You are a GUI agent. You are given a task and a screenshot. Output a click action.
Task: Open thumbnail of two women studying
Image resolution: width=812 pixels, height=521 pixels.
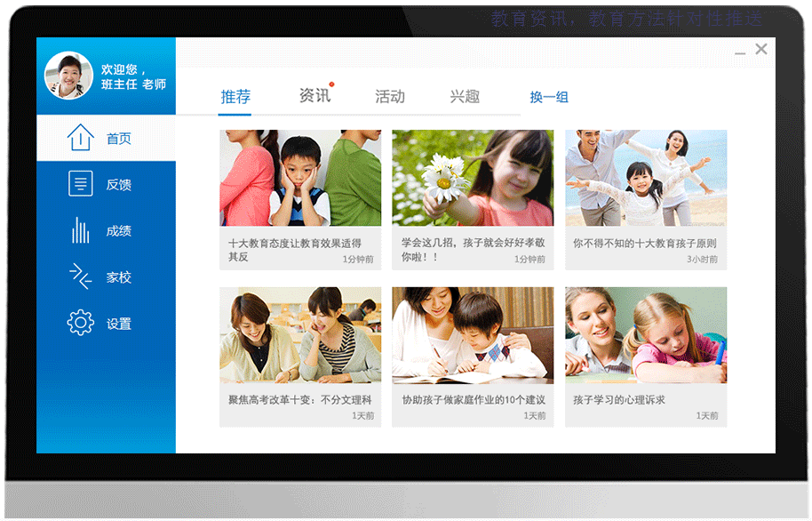pos(300,335)
